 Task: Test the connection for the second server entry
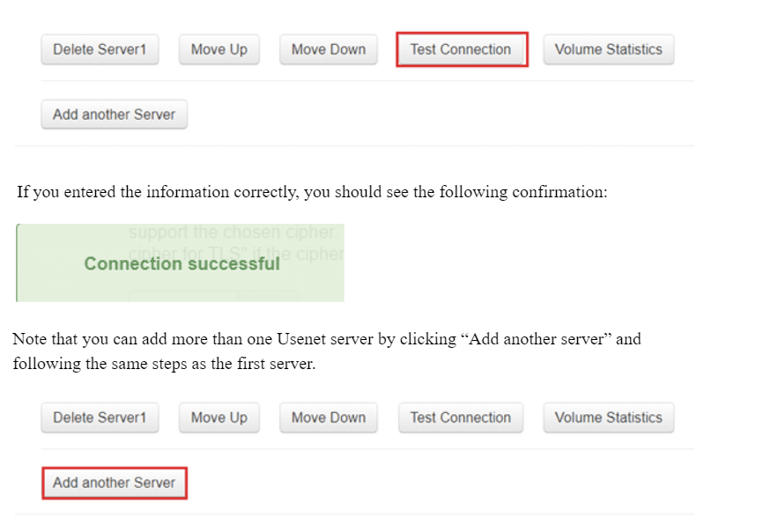coord(461,417)
